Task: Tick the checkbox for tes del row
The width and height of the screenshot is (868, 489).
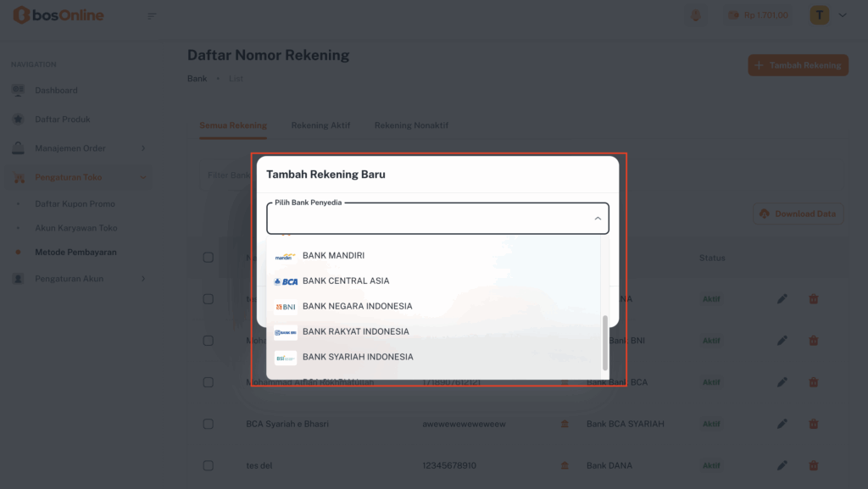Action: [209, 465]
